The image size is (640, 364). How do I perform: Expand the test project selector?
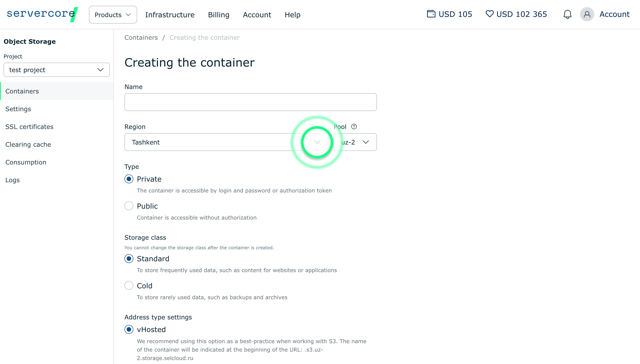pyautogui.click(x=57, y=70)
